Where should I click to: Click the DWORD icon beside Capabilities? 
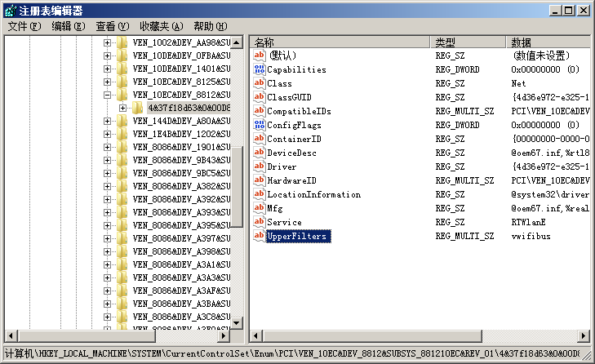click(260, 69)
